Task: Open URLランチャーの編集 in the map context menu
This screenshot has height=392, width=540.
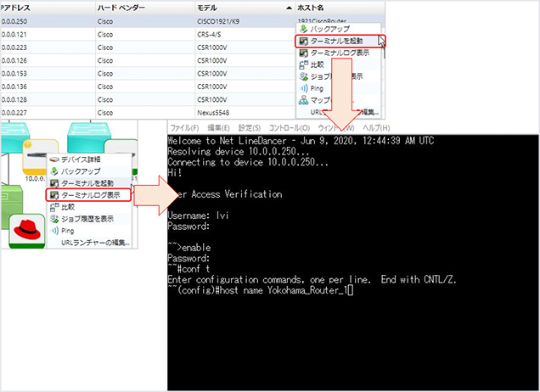Action: [x=89, y=243]
